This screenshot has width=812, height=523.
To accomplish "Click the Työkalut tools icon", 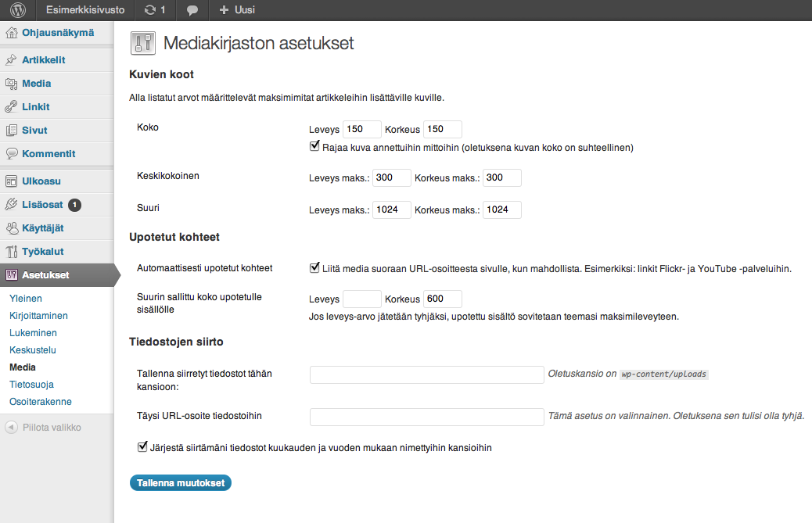I will 12,252.
